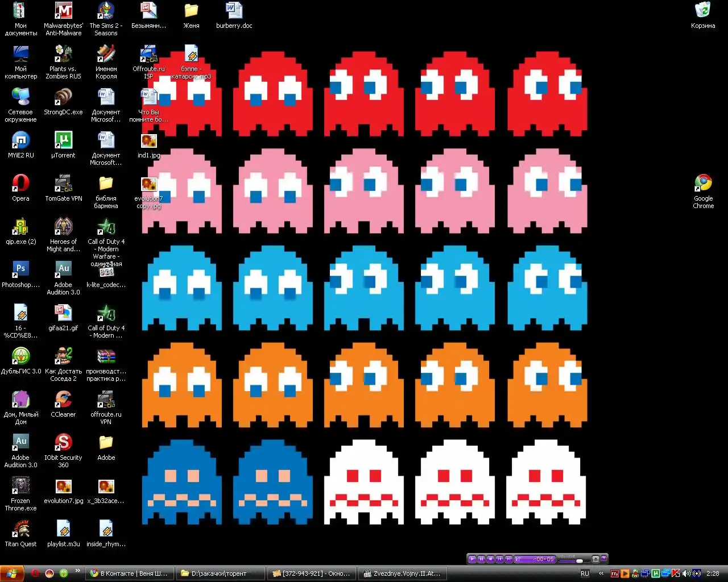
Task: Open the Opera browser desktop icon
Action: [x=20, y=184]
